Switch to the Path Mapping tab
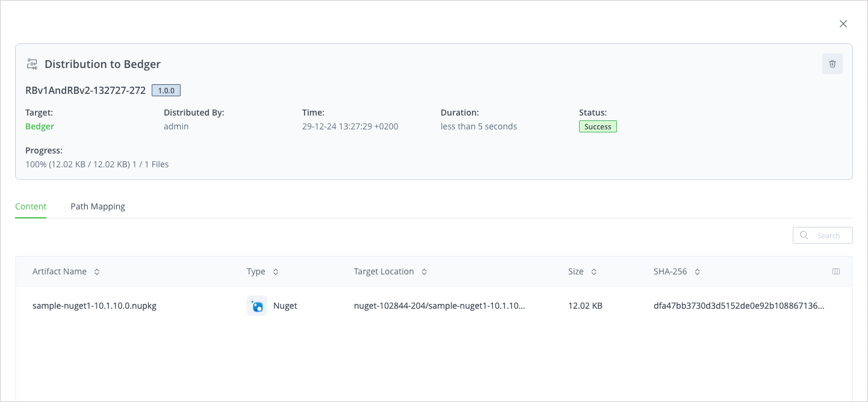 [x=98, y=206]
